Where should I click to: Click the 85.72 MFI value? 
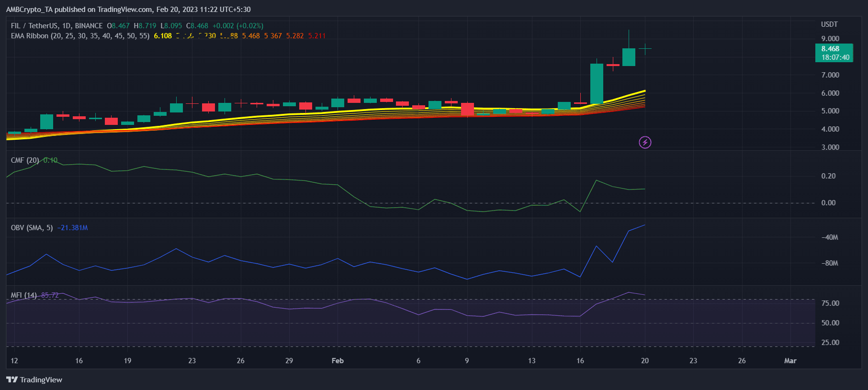tap(50, 295)
